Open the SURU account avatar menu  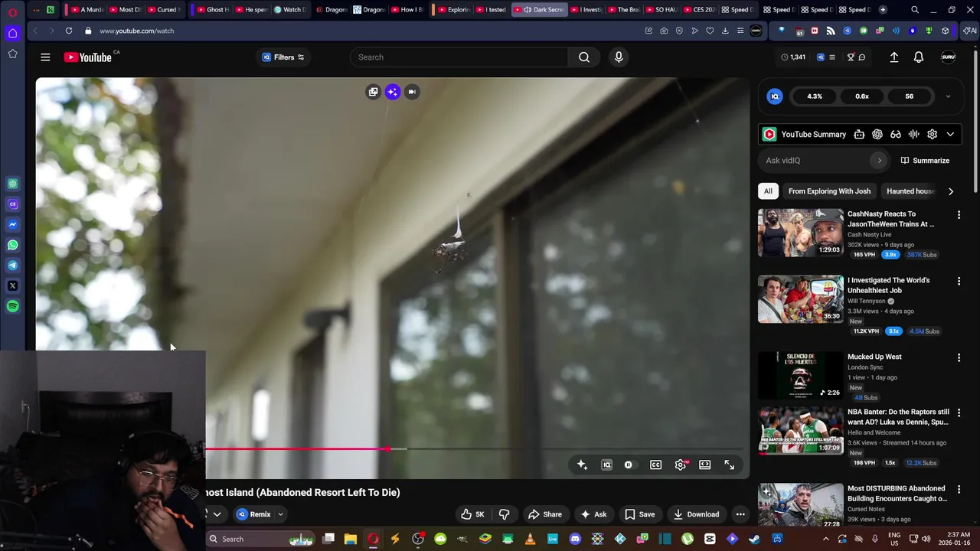coord(948,57)
